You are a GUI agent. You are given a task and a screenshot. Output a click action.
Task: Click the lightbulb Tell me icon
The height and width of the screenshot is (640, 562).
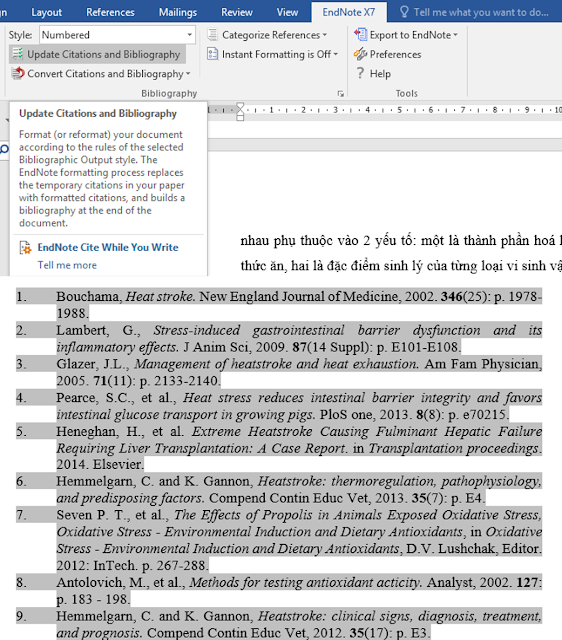click(404, 12)
